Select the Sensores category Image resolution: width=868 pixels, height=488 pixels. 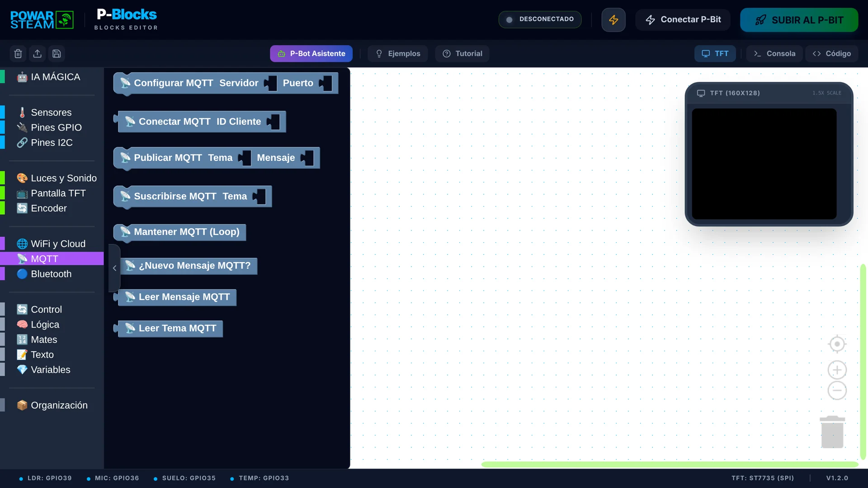point(52,113)
